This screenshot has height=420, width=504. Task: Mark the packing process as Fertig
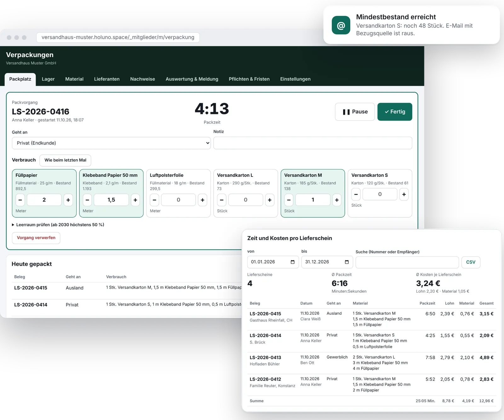pos(395,112)
